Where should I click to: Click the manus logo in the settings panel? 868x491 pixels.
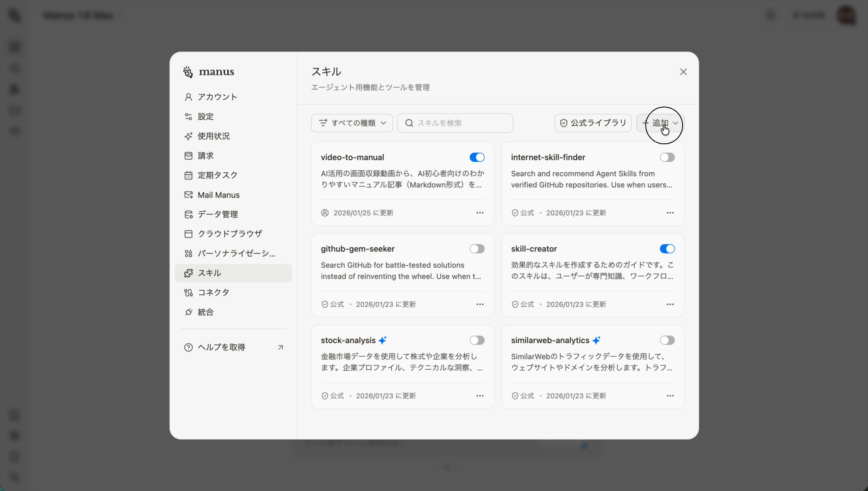coord(209,71)
